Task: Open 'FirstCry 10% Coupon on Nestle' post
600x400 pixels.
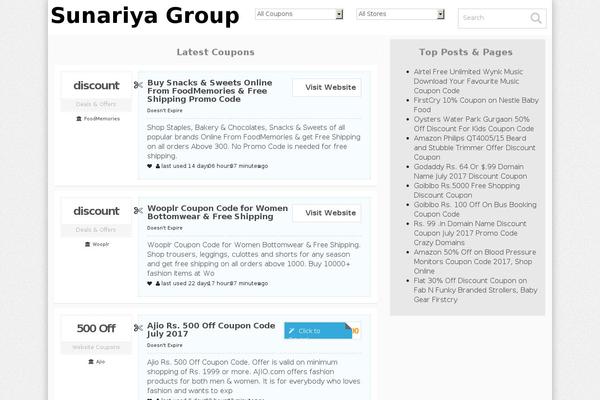Action: tap(476, 105)
